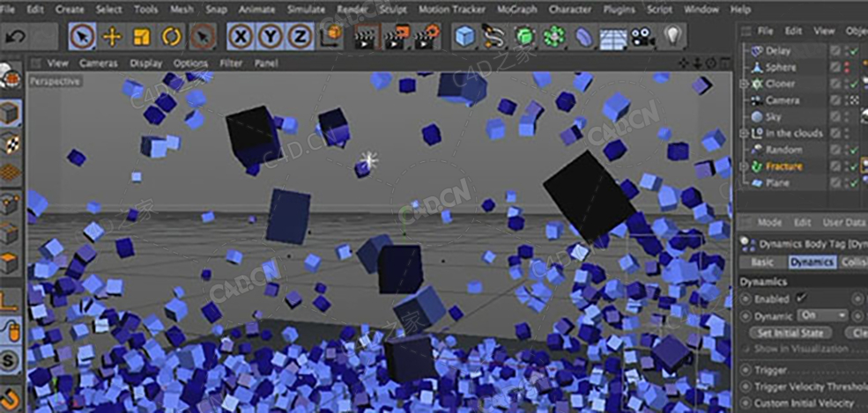Click the Undo arrow icon

click(16, 36)
